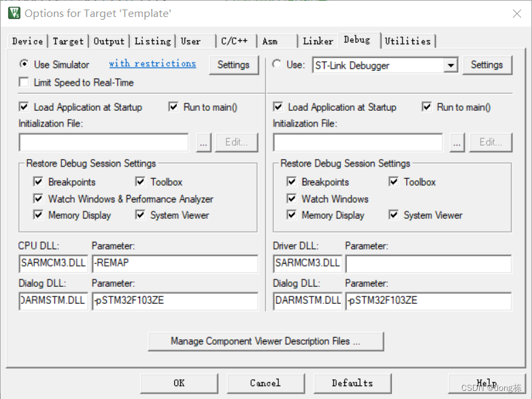Browse for simulator initialization file
532x399 pixels.
(x=203, y=142)
